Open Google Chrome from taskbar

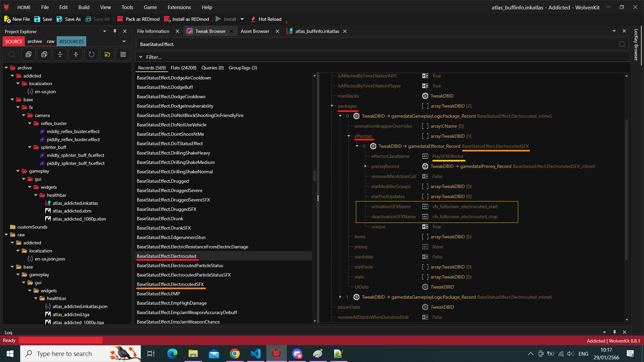tap(235, 354)
